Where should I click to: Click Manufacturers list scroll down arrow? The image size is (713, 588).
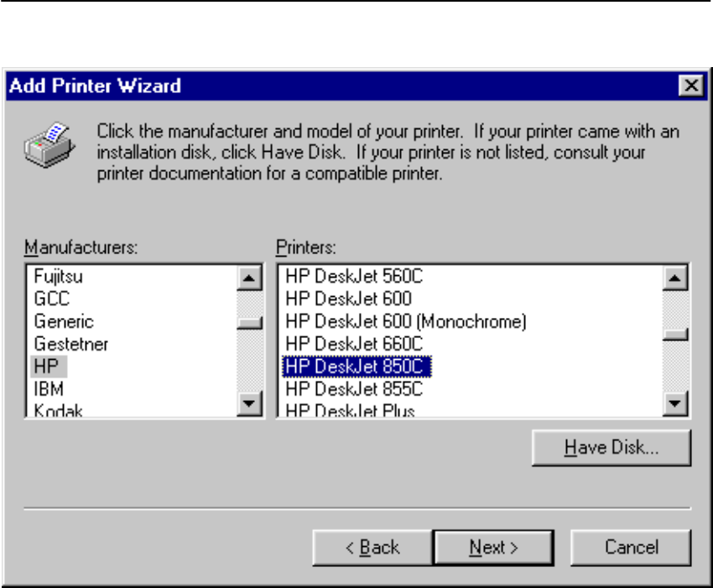249,403
